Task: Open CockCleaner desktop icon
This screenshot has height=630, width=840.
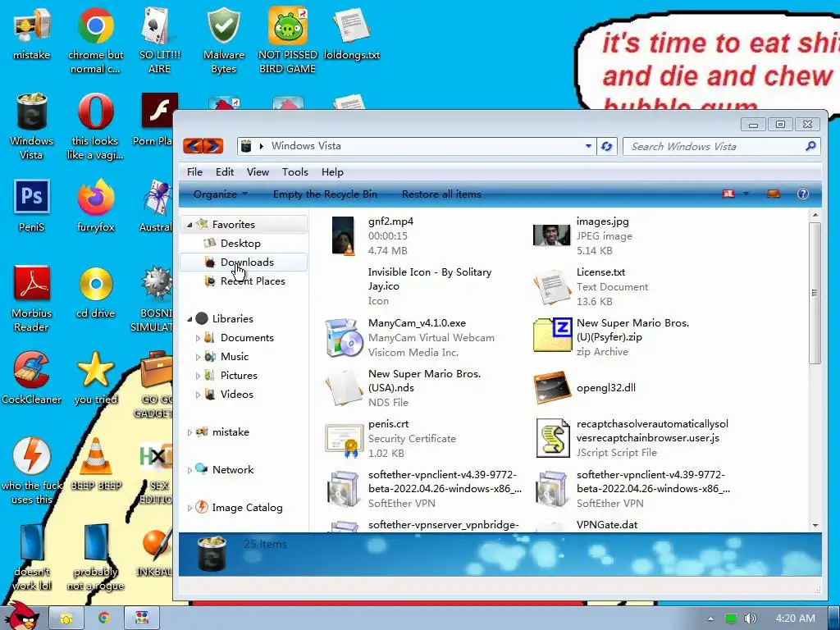Action: pos(32,377)
